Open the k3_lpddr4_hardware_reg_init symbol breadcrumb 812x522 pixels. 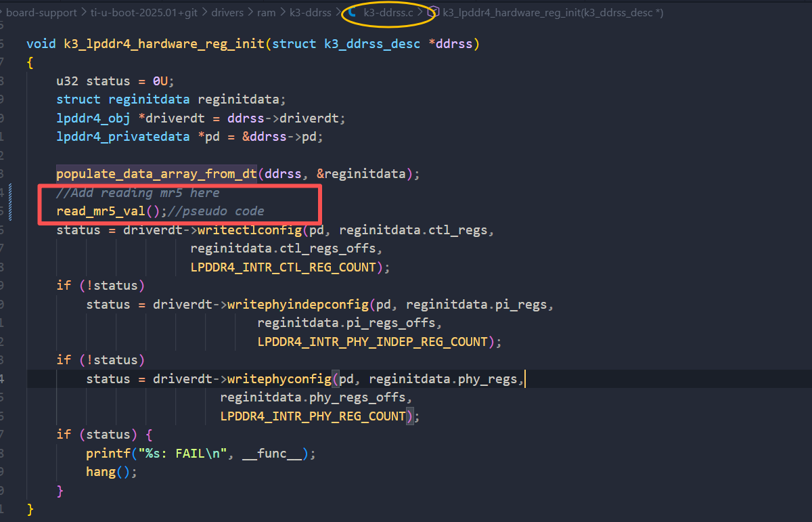pos(553,13)
